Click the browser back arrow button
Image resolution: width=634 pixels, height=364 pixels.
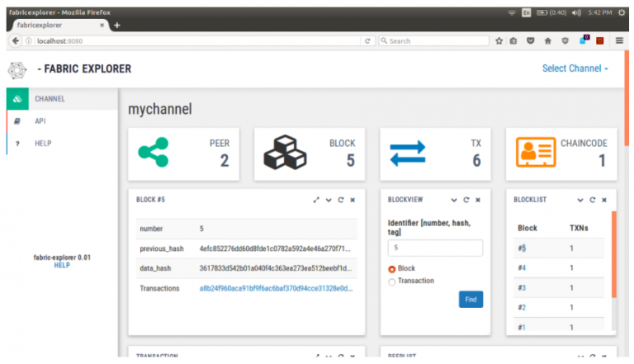16,41
